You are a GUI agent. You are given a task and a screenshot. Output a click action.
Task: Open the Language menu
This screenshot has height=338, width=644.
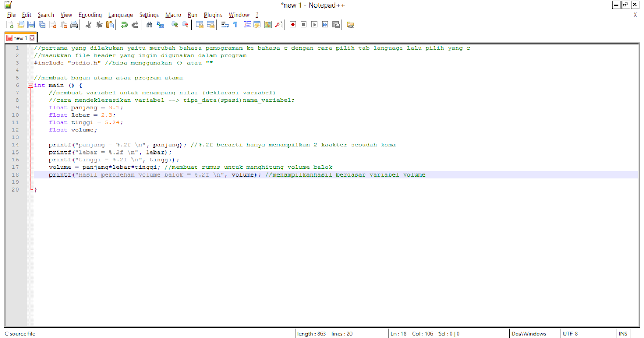pos(121,14)
